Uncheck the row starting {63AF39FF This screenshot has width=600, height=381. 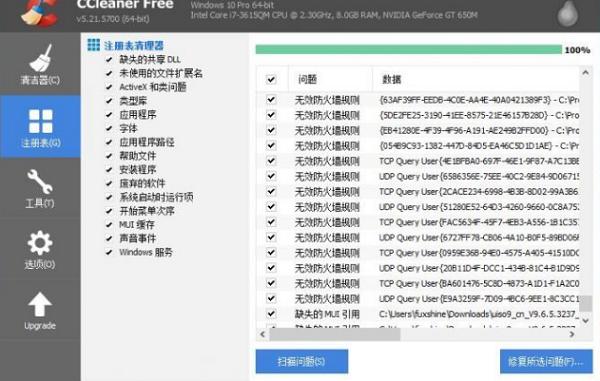pos(271,100)
